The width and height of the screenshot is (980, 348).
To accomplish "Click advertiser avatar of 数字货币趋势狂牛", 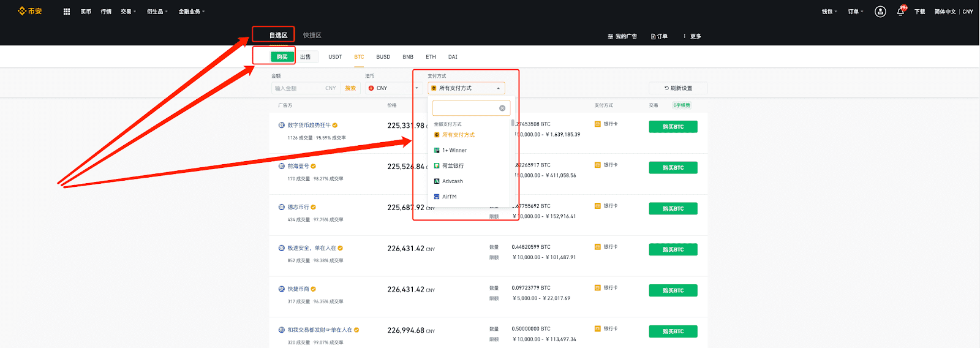I will 282,125.
